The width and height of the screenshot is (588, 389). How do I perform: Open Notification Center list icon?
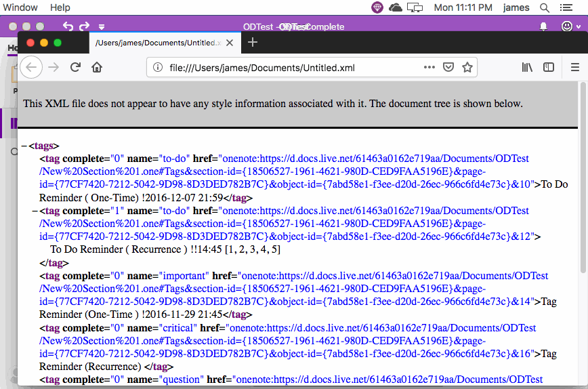coord(566,7)
